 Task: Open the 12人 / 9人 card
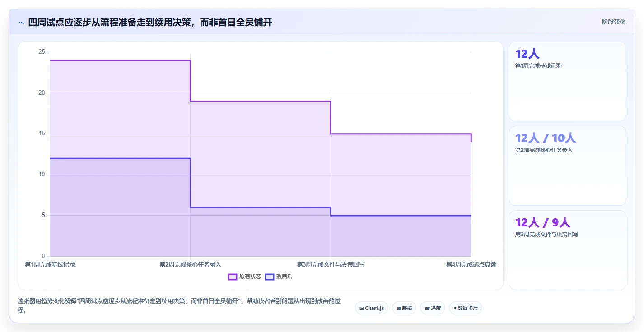coord(568,250)
